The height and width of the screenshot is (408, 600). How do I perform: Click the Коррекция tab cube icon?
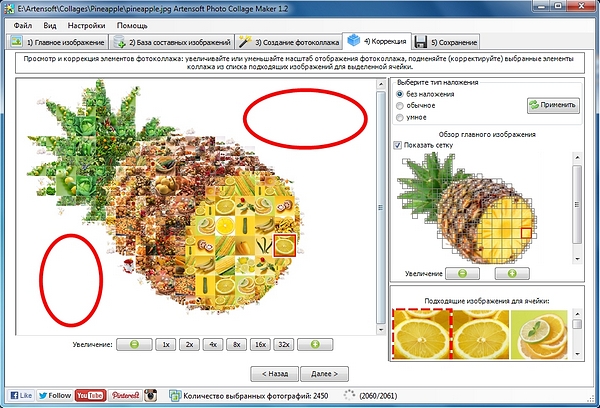354,40
